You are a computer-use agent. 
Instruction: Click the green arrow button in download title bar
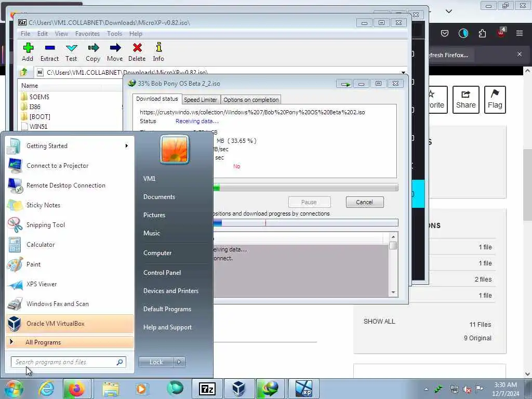(345, 84)
